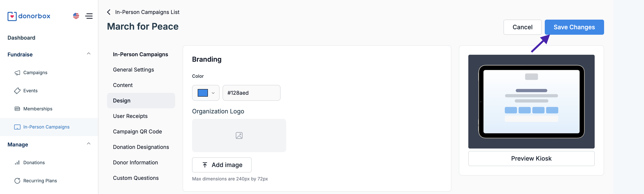Open the Campaign QR Code tab
The height and width of the screenshot is (194, 644).
(137, 132)
